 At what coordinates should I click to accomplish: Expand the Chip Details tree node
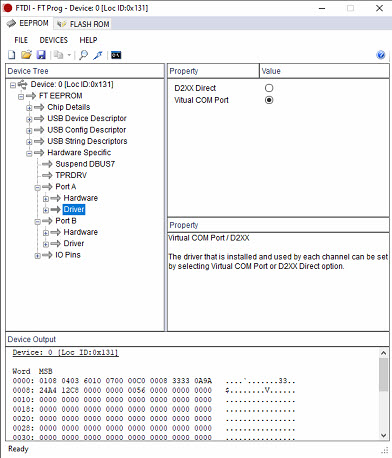(29, 108)
